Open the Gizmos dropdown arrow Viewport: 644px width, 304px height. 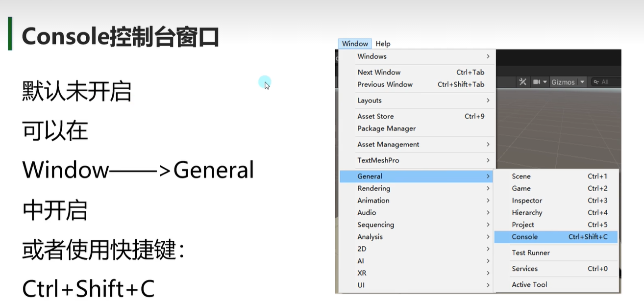pos(582,82)
